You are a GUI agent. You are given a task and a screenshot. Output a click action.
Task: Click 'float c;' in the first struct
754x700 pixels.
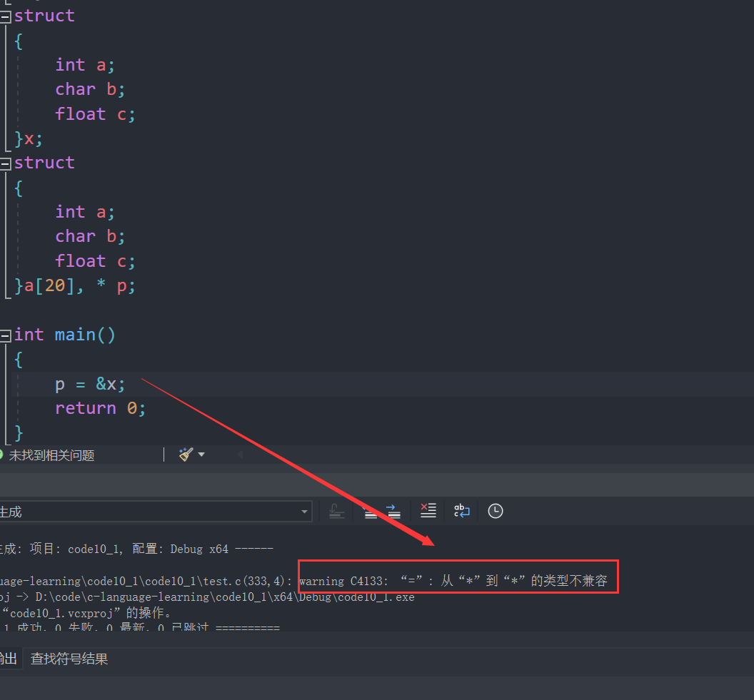[95, 114]
